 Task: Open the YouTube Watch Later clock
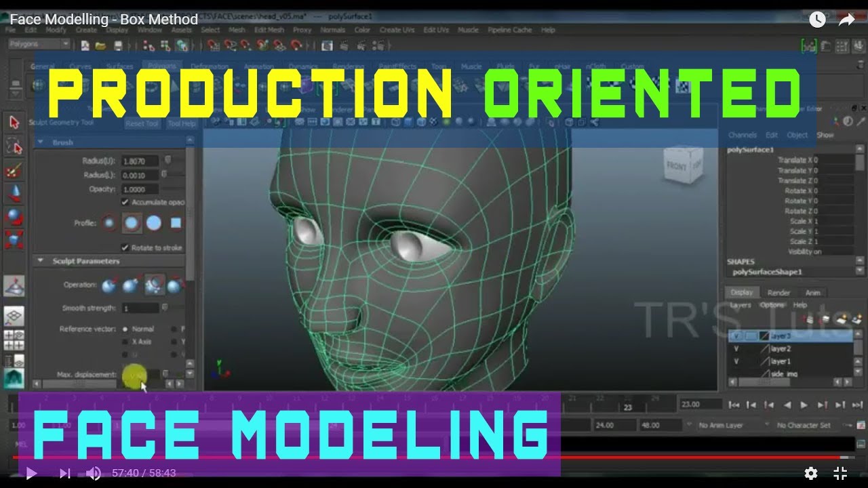point(817,20)
